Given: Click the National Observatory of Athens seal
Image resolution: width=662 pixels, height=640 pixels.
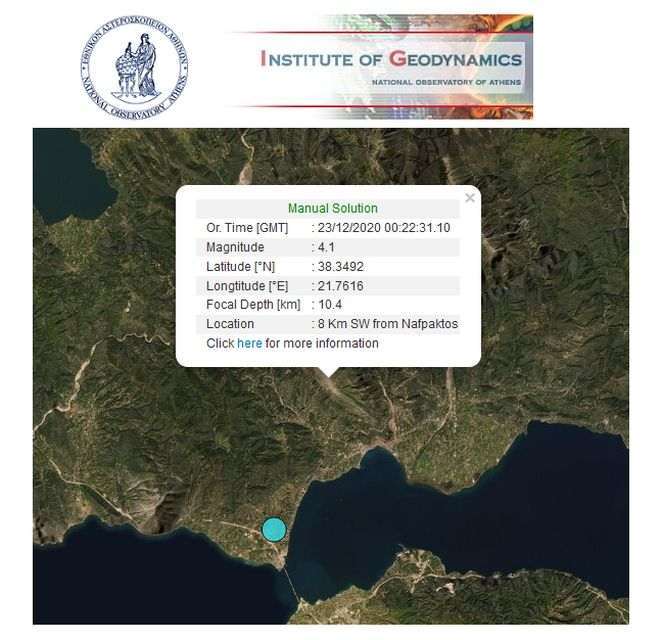Looking at the screenshot, I should [134, 67].
